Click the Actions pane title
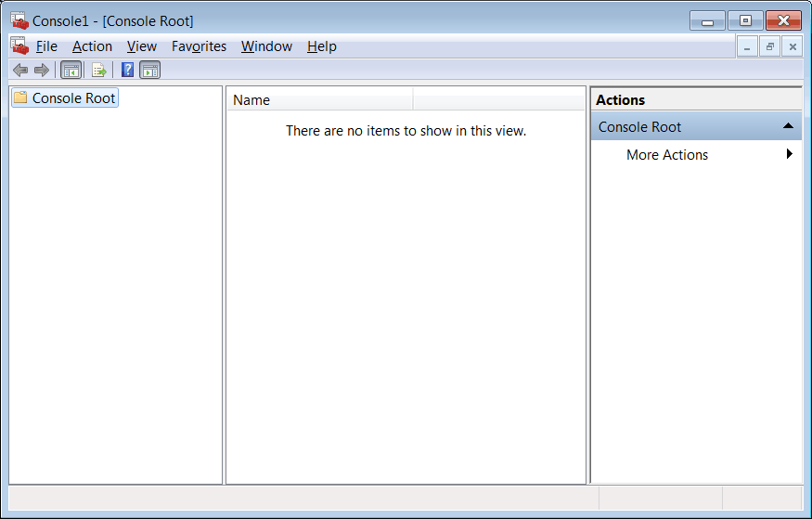Screen dimensions: 812x519 coord(621,100)
